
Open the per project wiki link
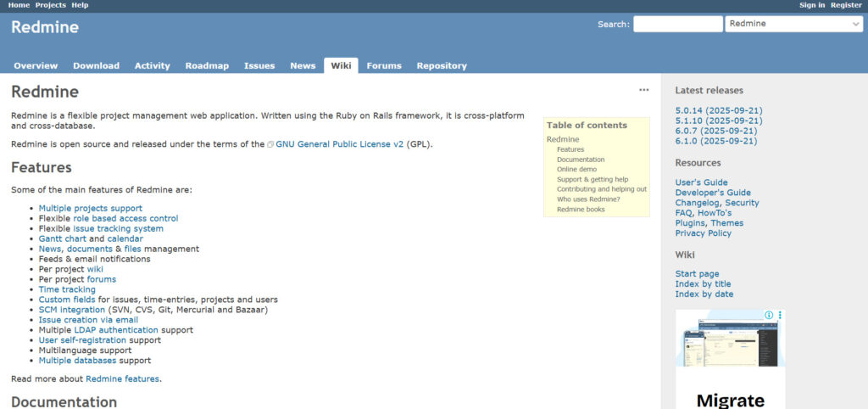coord(95,269)
